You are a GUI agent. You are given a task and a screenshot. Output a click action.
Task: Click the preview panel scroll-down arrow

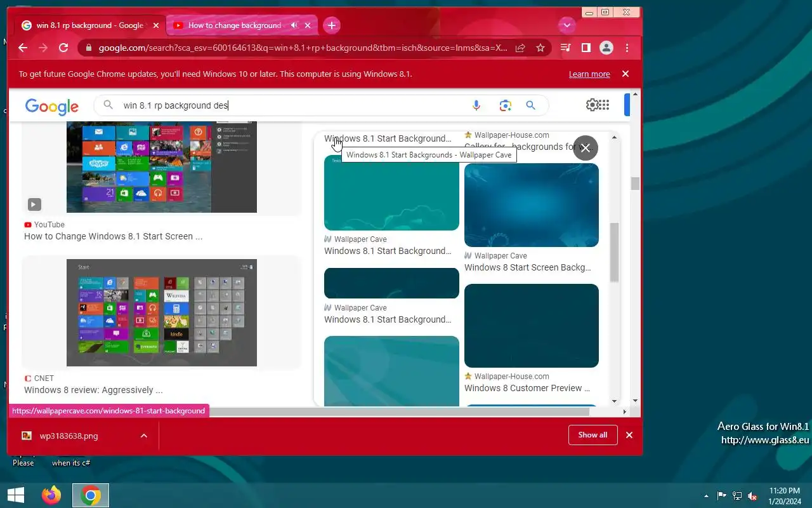pos(614,401)
